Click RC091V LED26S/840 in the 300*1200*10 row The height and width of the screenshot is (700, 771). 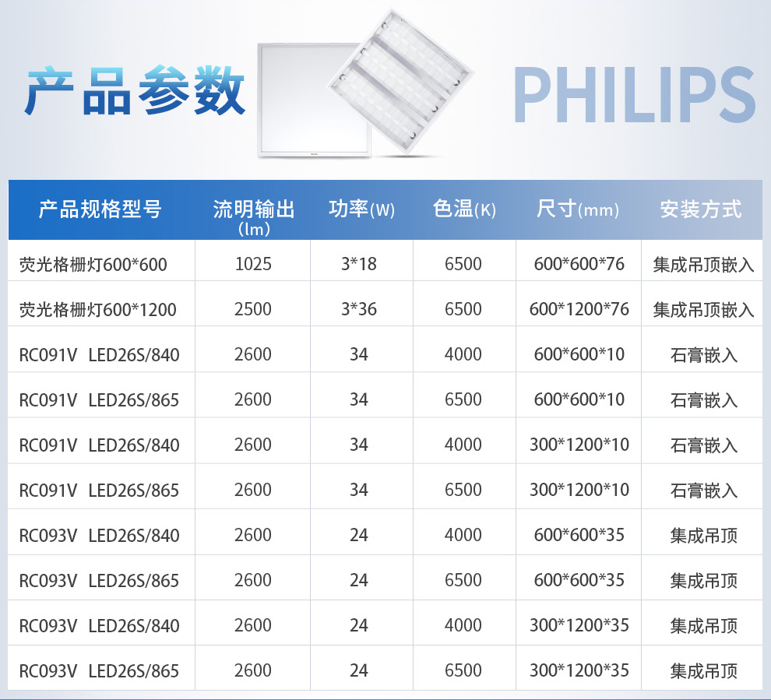tap(99, 445)
